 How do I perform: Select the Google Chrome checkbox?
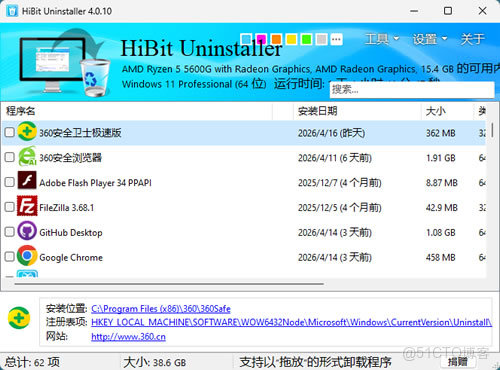pyautogui.click(x=9, y=257)
